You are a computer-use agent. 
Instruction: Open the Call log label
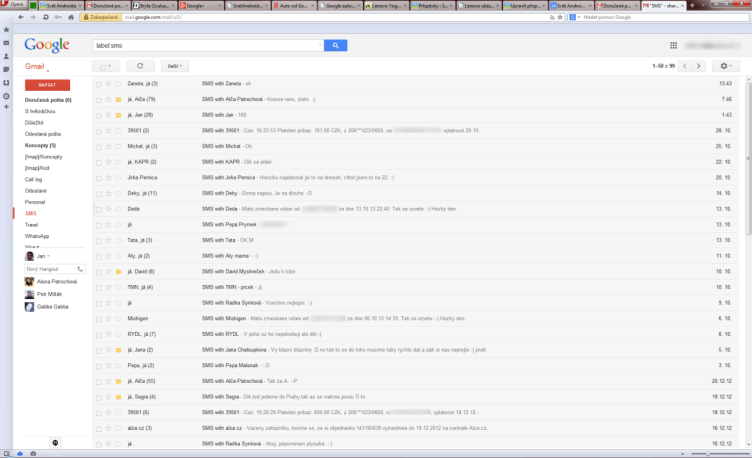click(x=34, y=179)
